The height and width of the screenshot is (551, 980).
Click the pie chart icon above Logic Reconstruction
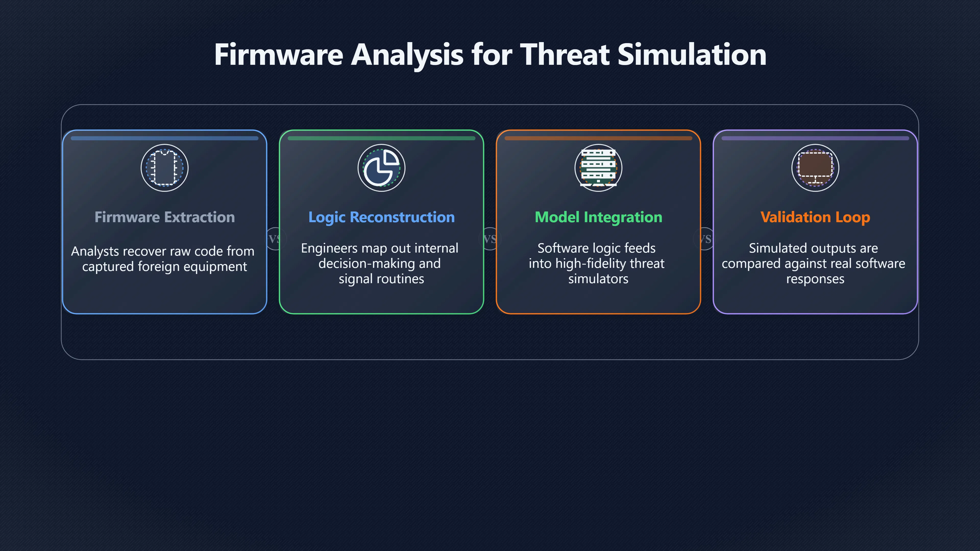[x=381, y=168]
